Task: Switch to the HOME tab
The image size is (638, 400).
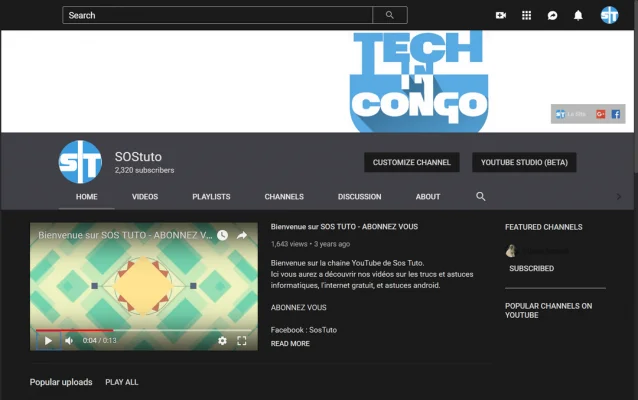Action: tap(86, 197)
